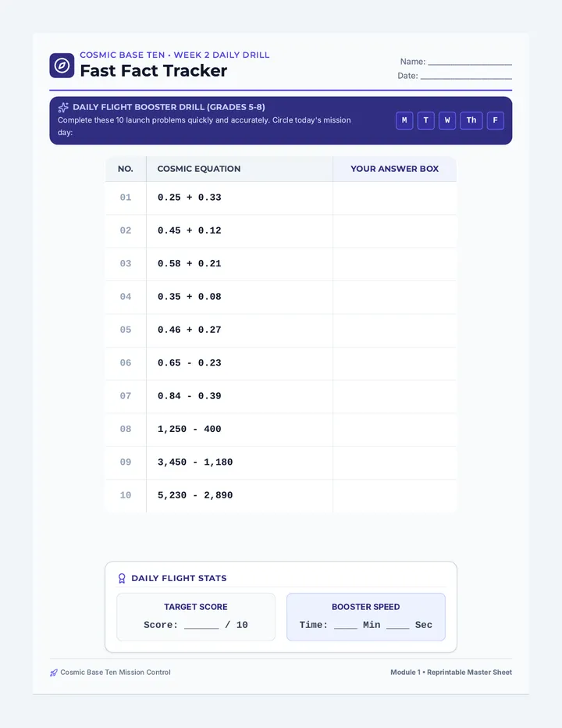The height and width of the screenshot is (728, 562).
Task: Click the rocket icon beside Cosmic Base Ten Mission Control
Action: coord(54,673)
